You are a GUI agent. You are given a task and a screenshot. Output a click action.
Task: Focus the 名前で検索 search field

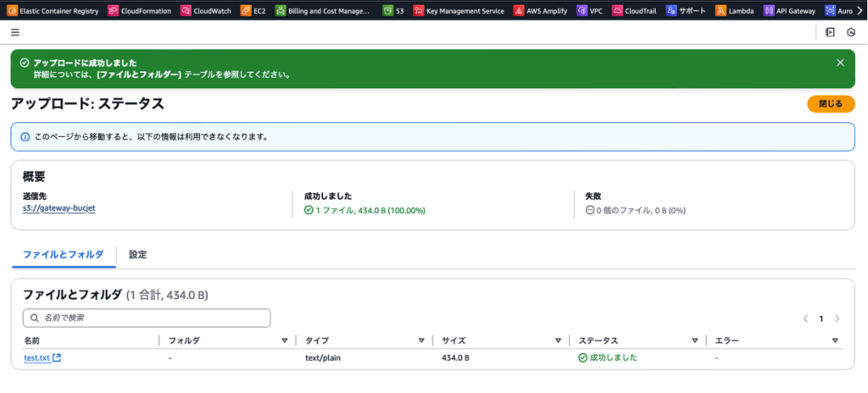tap(147, 318)
